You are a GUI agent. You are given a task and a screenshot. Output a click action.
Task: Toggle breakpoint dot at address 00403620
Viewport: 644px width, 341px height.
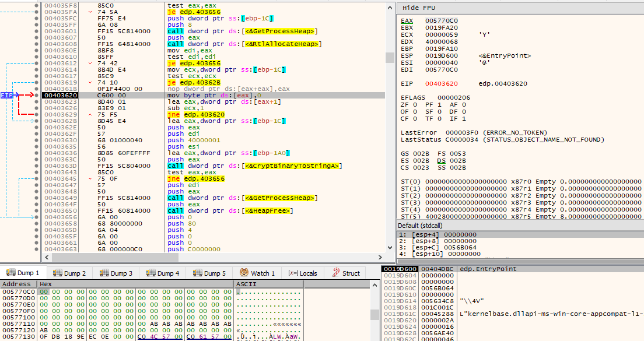coord(37,95)
